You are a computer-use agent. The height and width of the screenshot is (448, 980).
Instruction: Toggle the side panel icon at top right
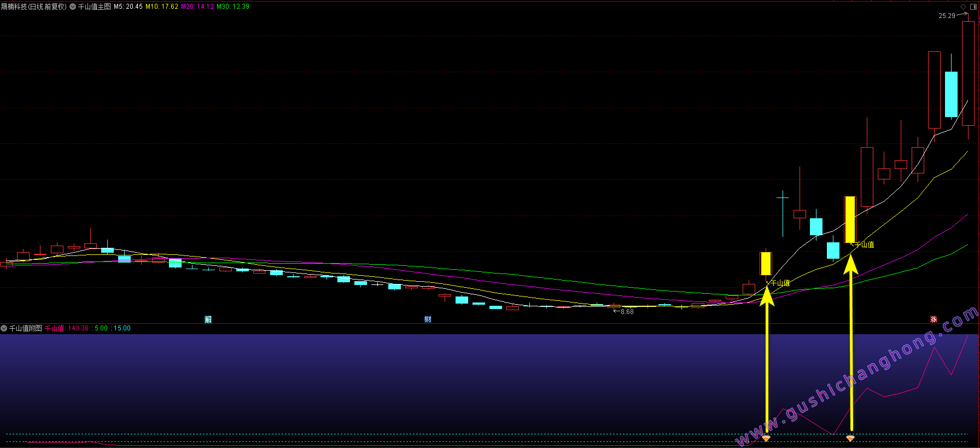(x=973, y=7)
